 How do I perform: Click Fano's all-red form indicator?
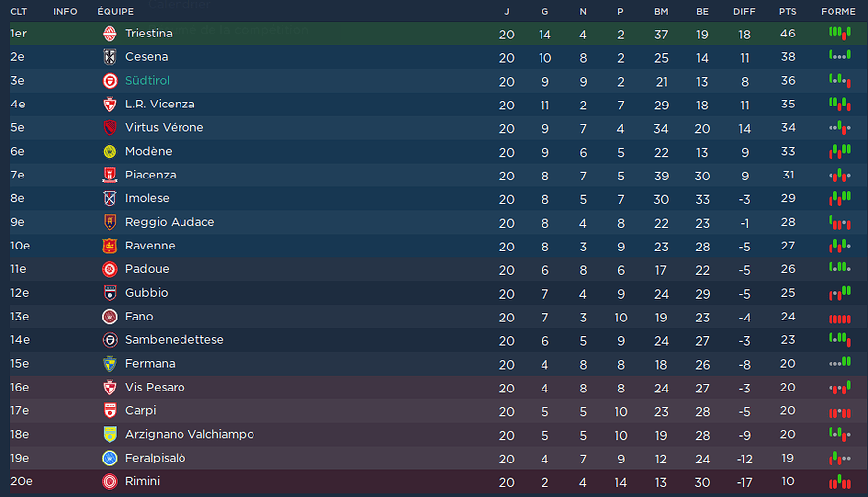839,318
